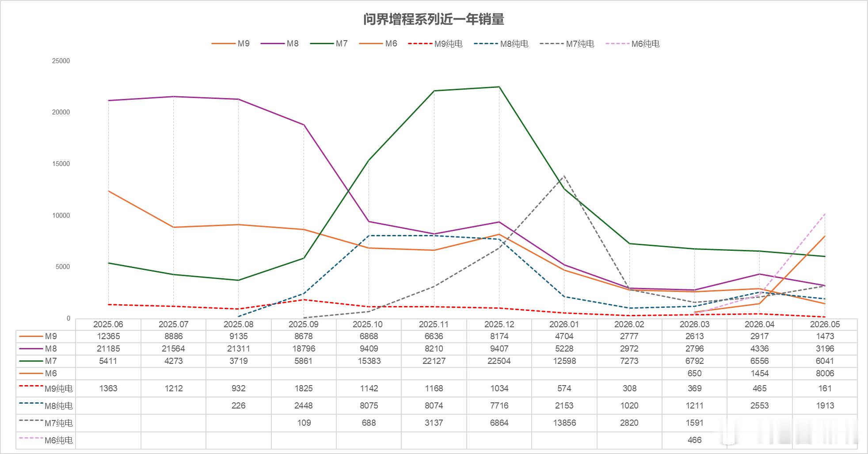Click the 2025.07 column header
This screenshot has height=454, width=868.
click(173, 324)
